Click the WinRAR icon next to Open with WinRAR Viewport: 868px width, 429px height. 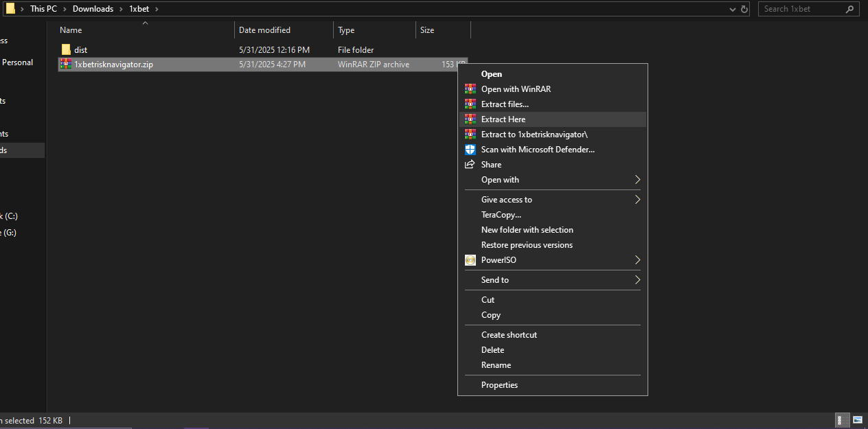(470, 89)
